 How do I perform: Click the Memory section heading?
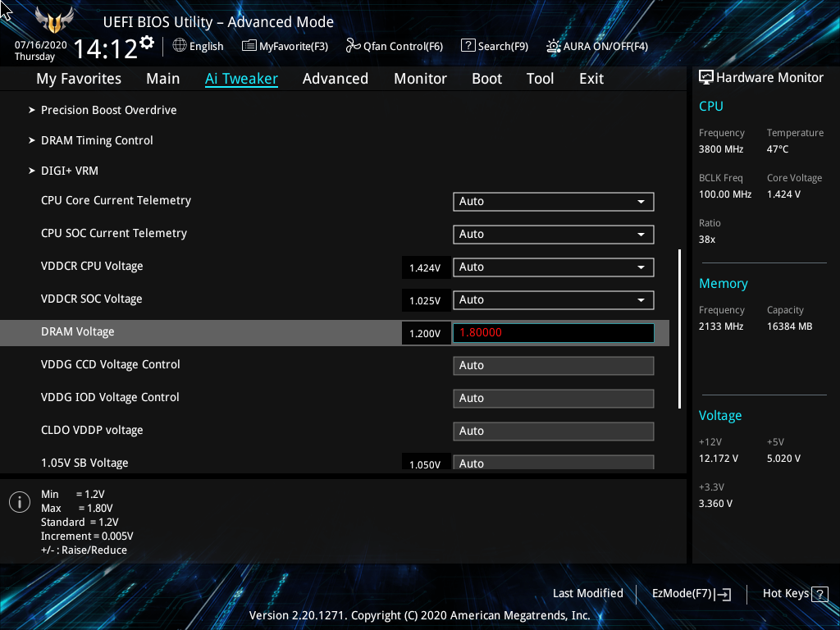coord(724,283)
